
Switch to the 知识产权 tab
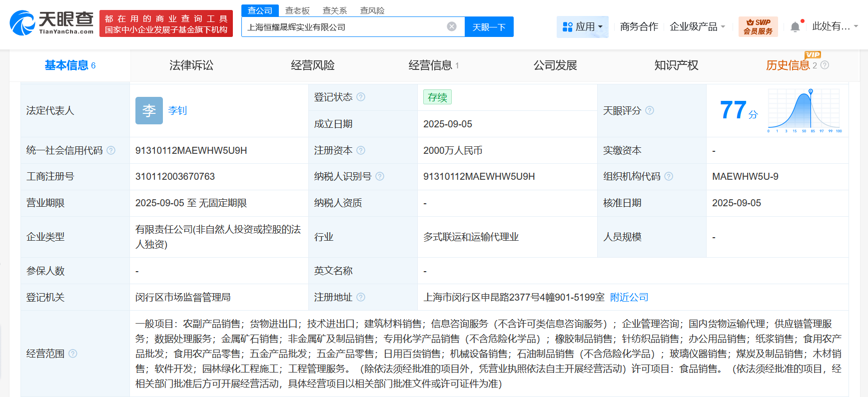pyautogui.click(x=676, y=65)
